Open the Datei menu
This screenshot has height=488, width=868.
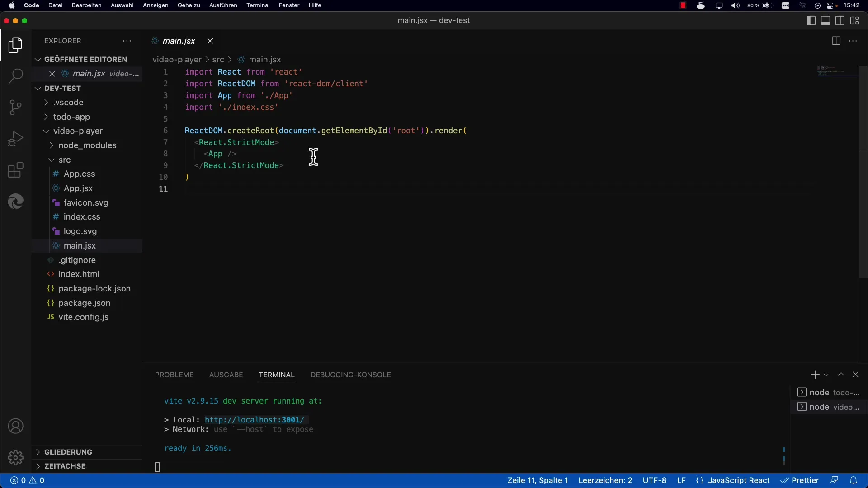(x=55, y=5)
